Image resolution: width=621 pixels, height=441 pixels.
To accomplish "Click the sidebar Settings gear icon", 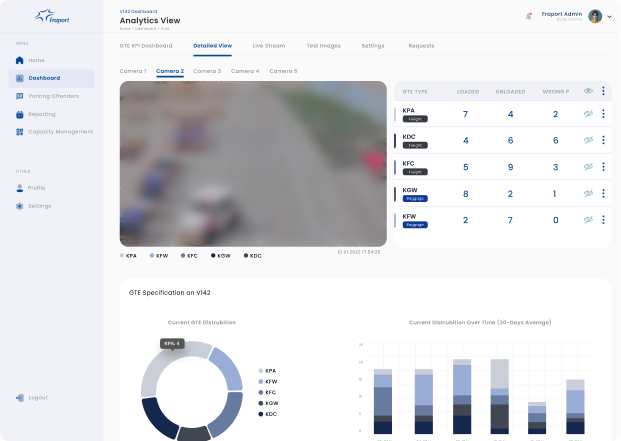I will tap(19, 206).
